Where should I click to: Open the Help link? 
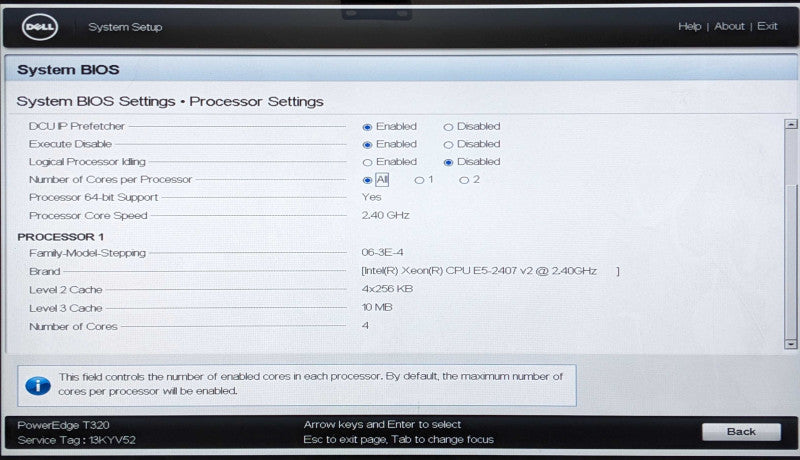pos(689,26)
